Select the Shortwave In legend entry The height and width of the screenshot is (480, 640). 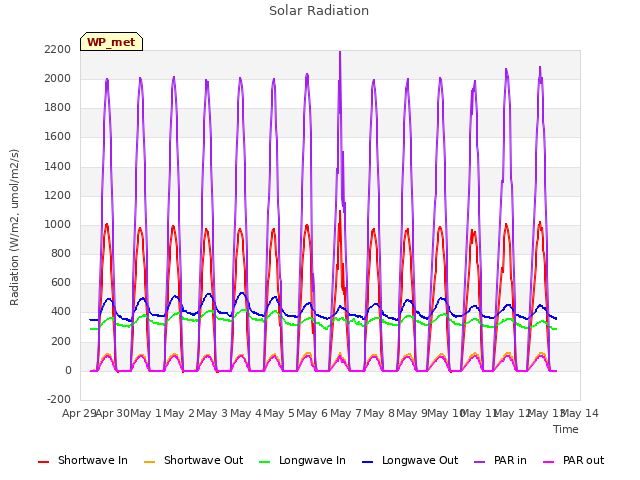[83, 460]
